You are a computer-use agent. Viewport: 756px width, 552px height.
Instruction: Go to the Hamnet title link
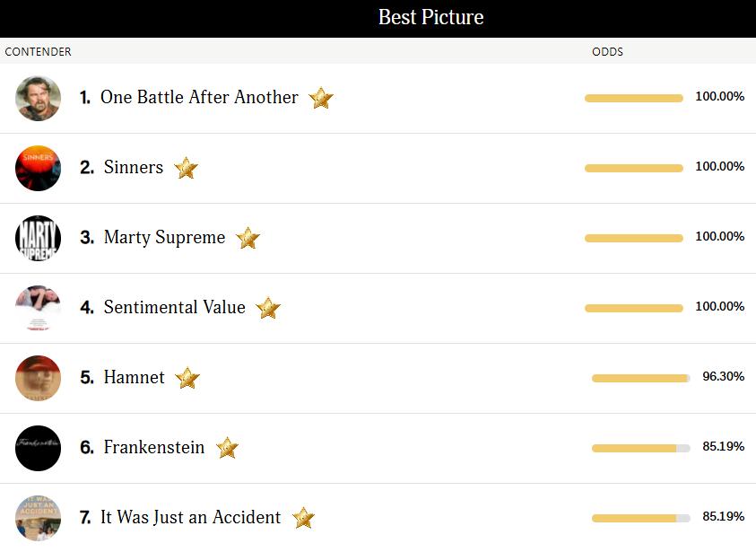pyautogui.click(x=135, y=377)
